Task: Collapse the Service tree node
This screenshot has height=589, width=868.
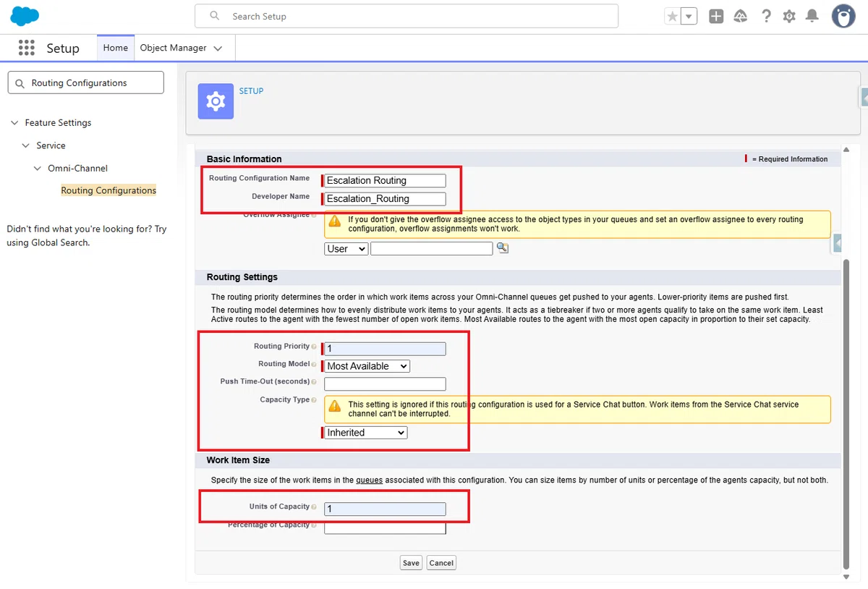Action: pyautogui.click(x=26, y=145)
